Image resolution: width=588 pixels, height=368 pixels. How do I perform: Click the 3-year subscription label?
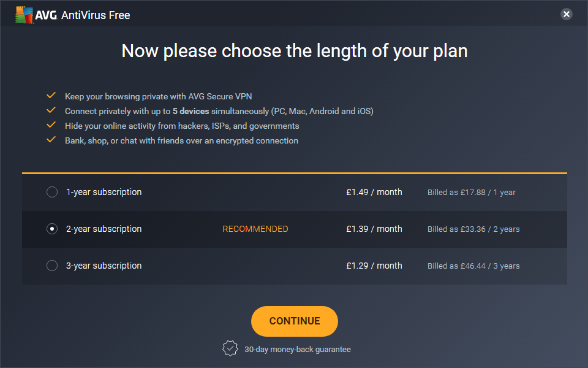click(x=104, y=266)
